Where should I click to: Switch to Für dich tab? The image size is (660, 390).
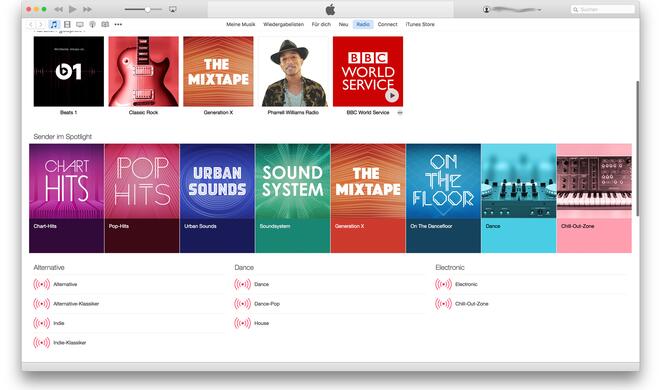pos(321,24)
